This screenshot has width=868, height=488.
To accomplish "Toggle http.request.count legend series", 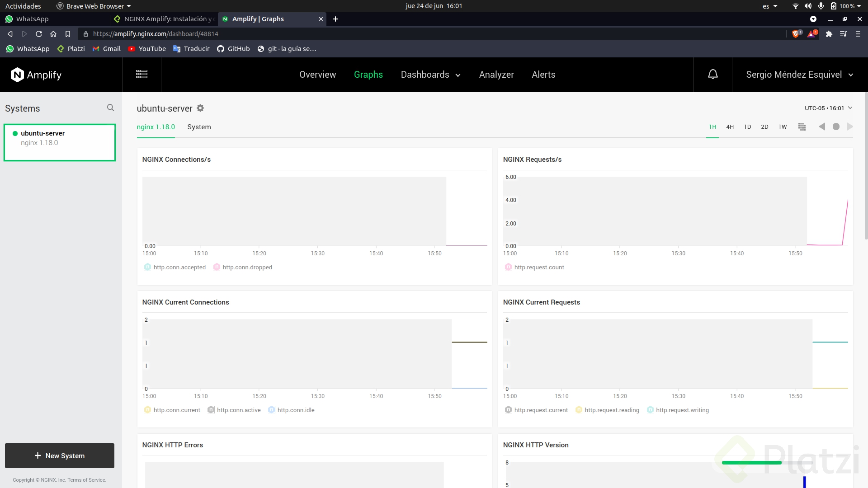I will [x=534, y=267].
